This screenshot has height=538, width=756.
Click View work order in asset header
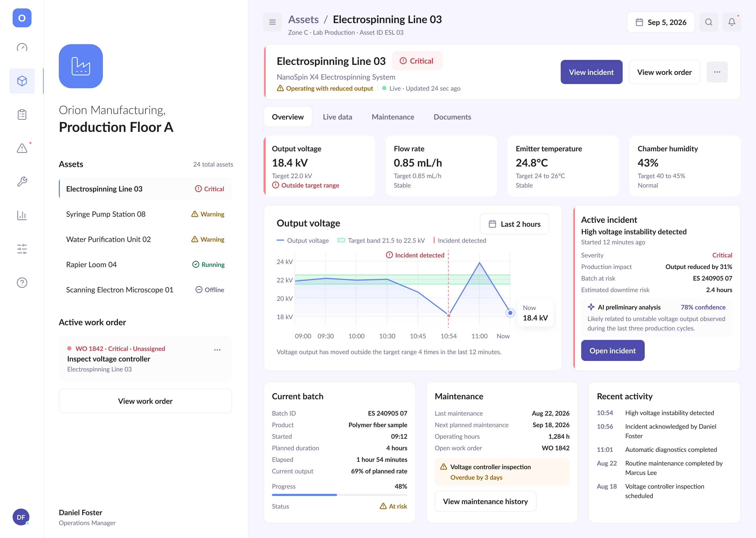tap(664, 72)
